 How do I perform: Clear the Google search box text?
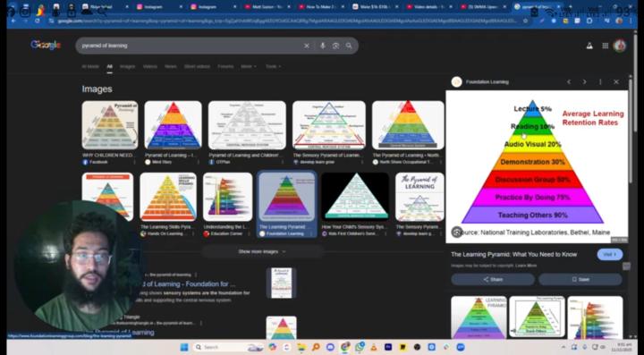tap(307, 46)
